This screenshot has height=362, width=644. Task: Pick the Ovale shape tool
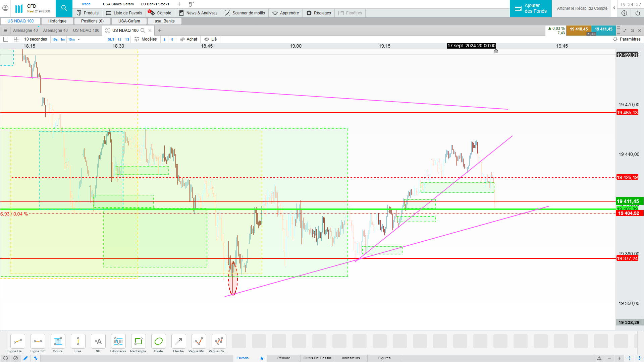(x=158, y=342)
